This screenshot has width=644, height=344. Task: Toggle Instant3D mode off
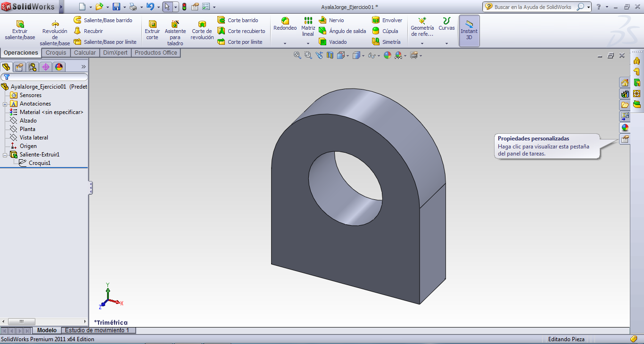[x=469, y=31]
